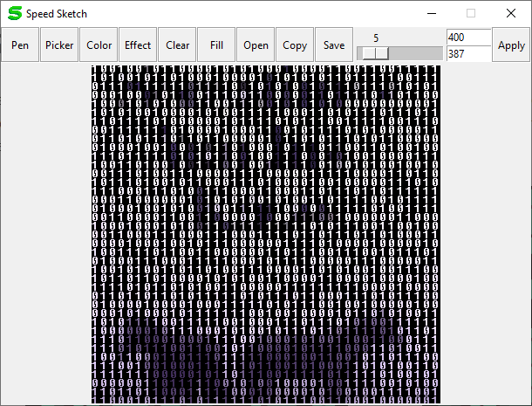Select the Pen tool button

click(20, 45)
